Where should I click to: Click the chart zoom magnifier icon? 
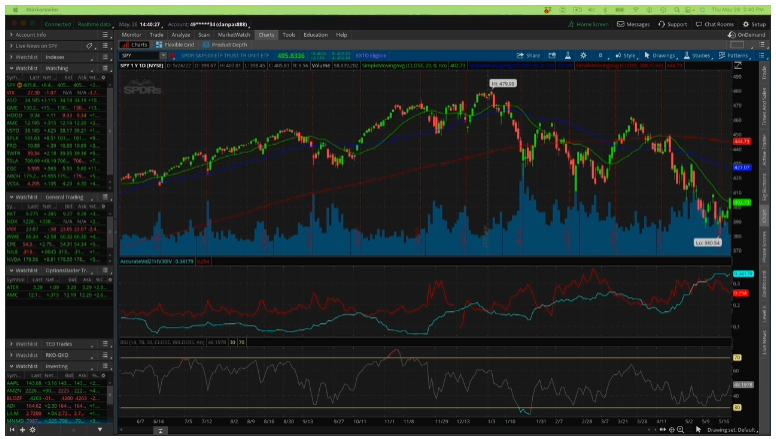click(680, 430)
